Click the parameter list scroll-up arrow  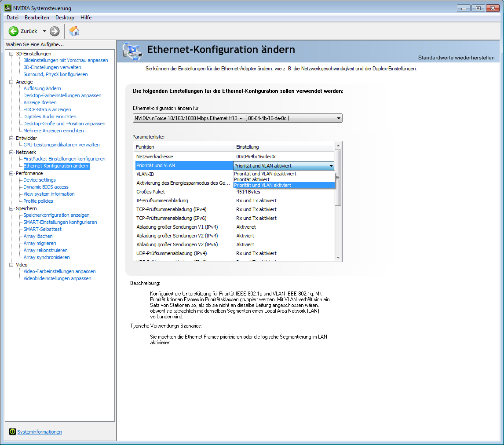point(338,146)
